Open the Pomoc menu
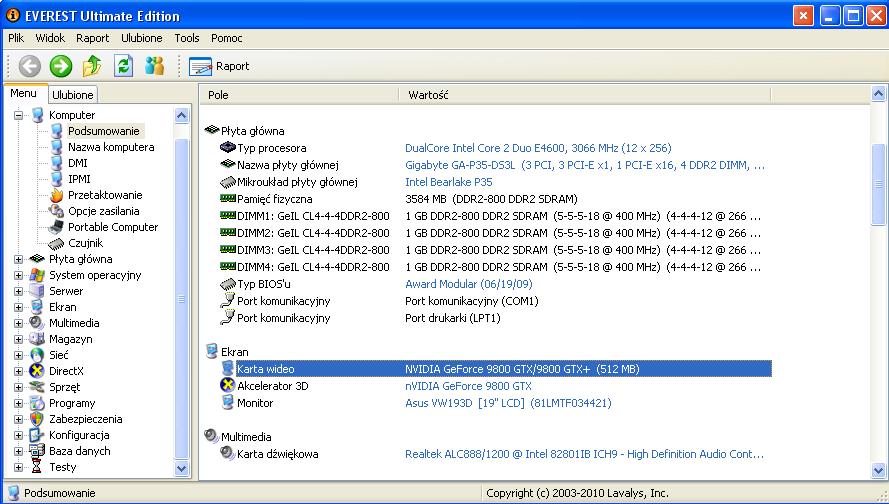Screen dimensions: 889x504 coord(227,38)
